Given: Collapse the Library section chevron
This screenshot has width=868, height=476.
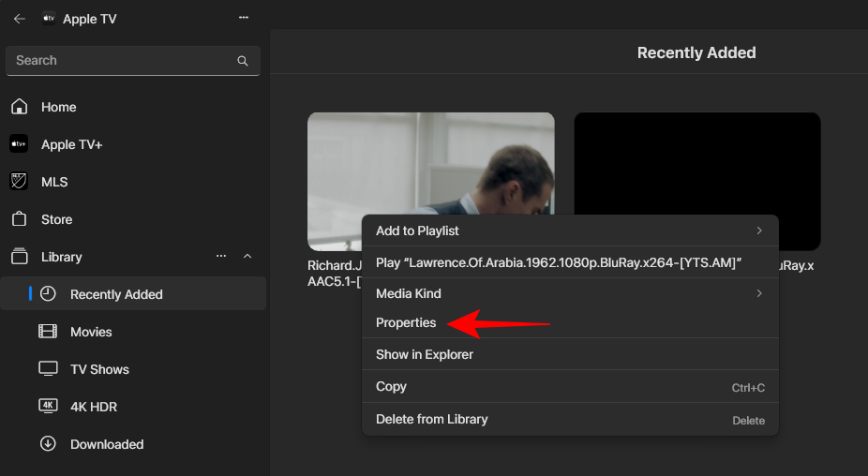Looking at the screenshot, I should (247, 257).
